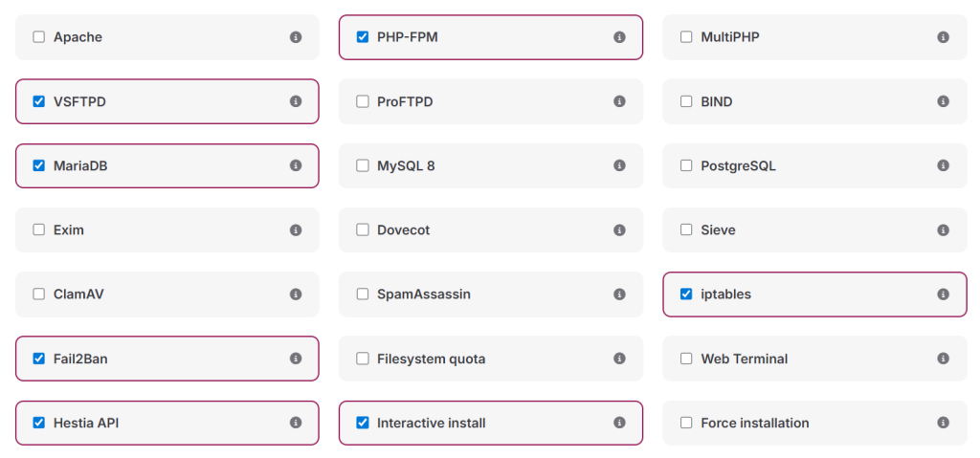
Task: Disable the iptables checkbox
Action: 686,294
